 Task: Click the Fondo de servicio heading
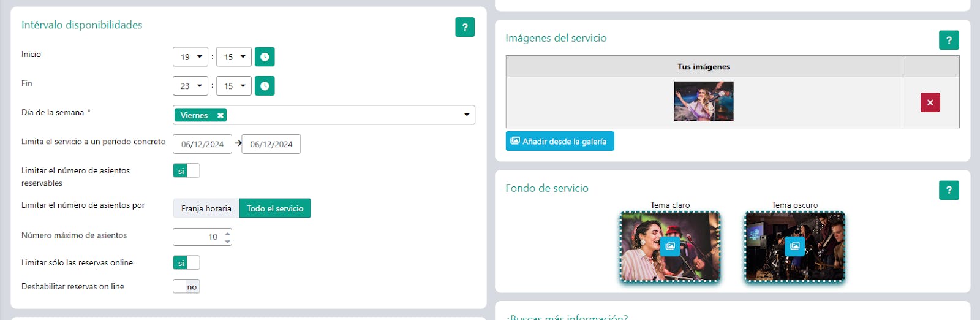point(547,188)
